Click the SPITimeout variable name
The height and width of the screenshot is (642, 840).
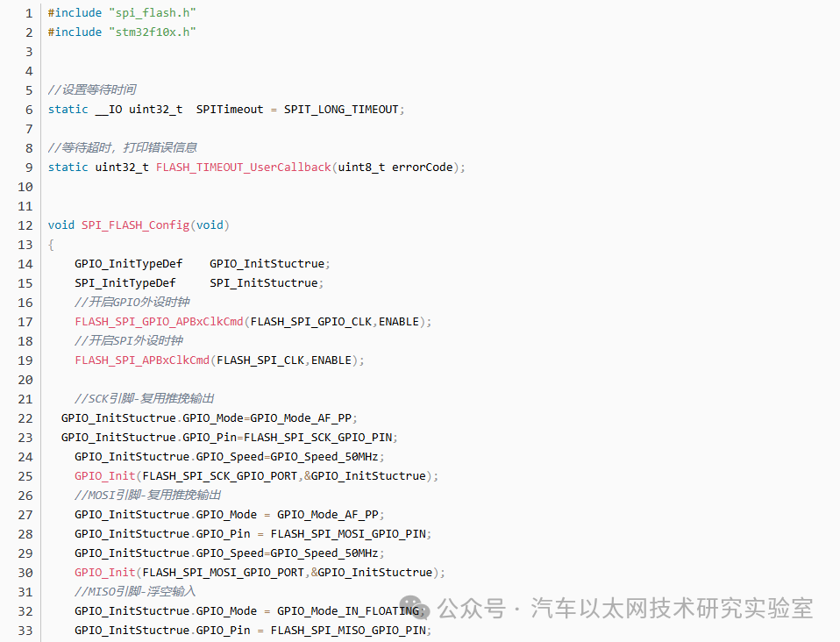pyautogui.click(x=230, y=110)
